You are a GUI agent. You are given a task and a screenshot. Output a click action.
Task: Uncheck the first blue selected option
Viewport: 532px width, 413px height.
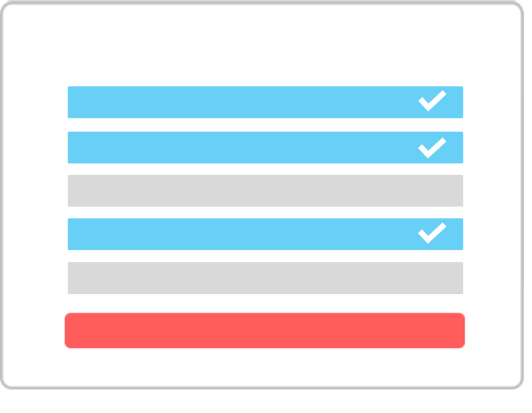(x=265, y=102)
